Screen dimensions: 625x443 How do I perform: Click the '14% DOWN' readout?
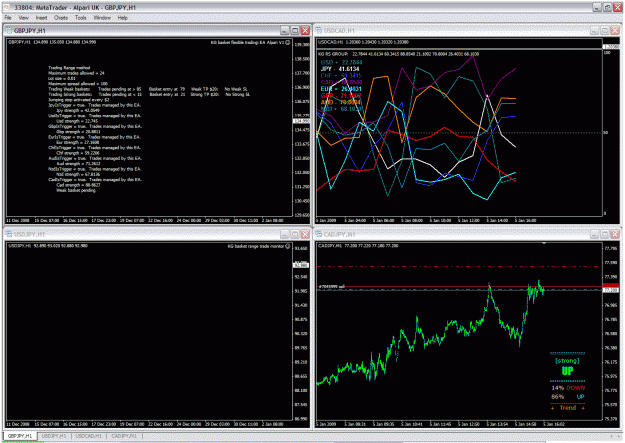tap(568, 388)
